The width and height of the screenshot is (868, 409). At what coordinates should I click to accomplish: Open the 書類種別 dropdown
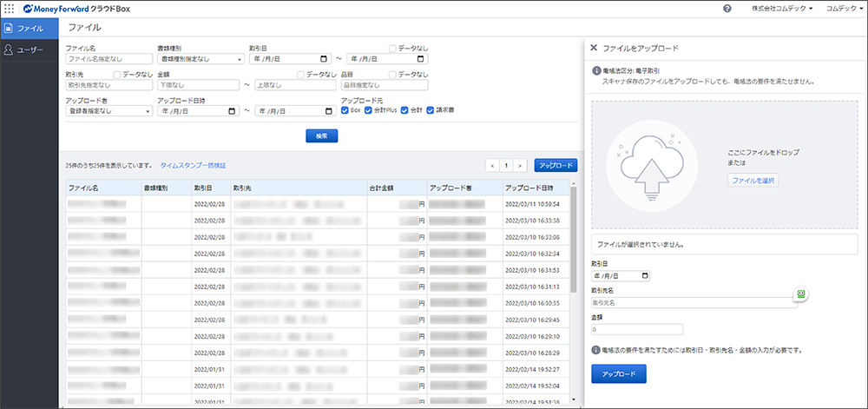click(x=201, y=59)
